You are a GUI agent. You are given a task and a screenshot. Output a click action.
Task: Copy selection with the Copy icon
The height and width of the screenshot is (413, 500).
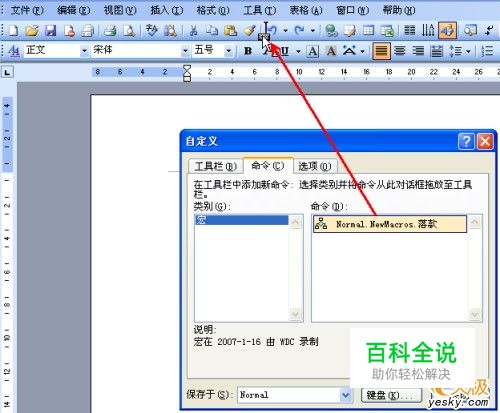pyautogui.click(x=211, y=31)
